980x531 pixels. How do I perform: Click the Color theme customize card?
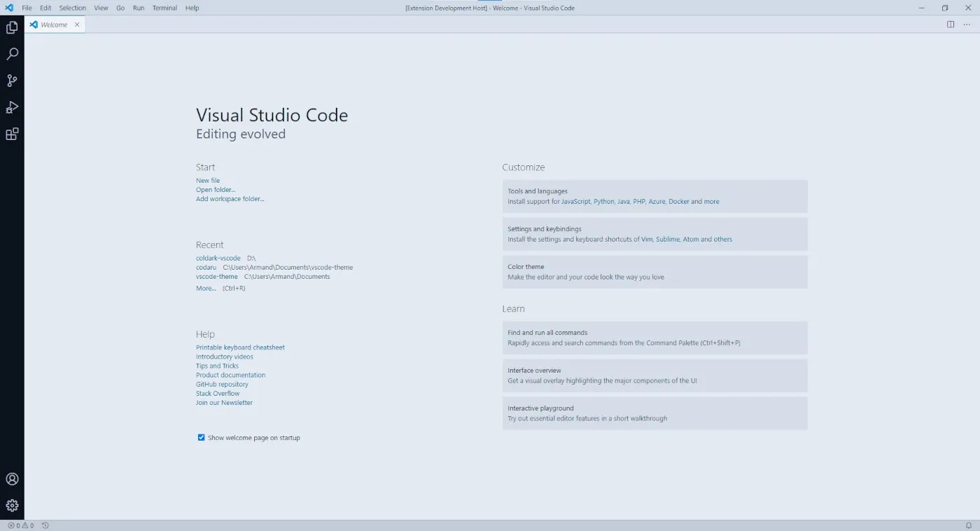click(x=654, y=272)
